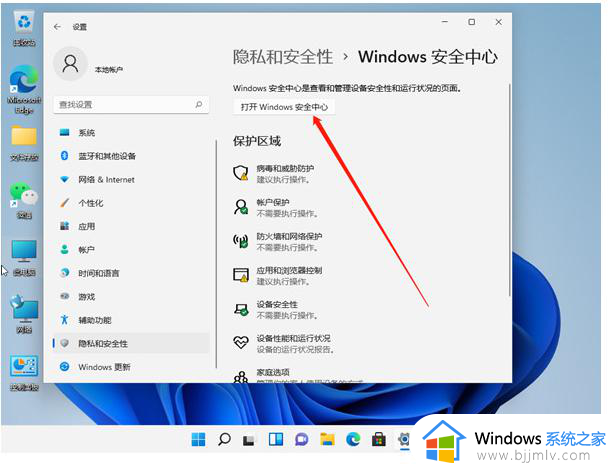Viewport: 611px width, 469px height.
Task: Click the 辅助功能 accessibility figure icon
Action: point(65,320)
